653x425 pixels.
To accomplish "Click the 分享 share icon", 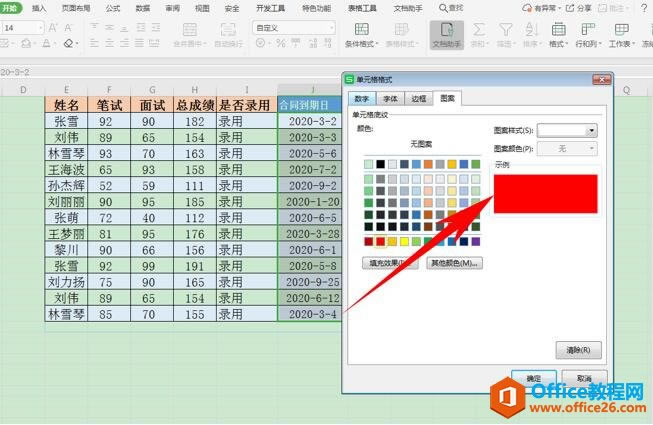I will click(578, 8).
